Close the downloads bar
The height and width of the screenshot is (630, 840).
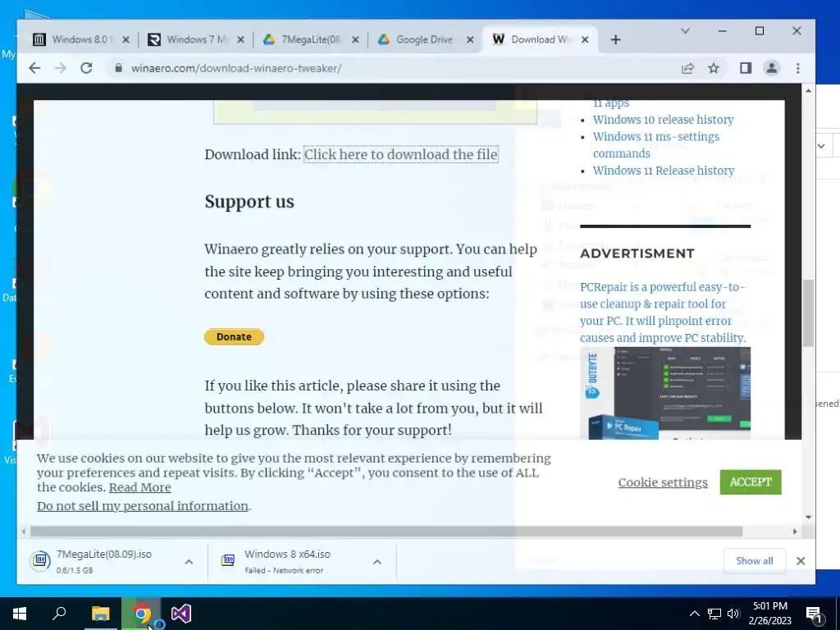tap(801, 561)
